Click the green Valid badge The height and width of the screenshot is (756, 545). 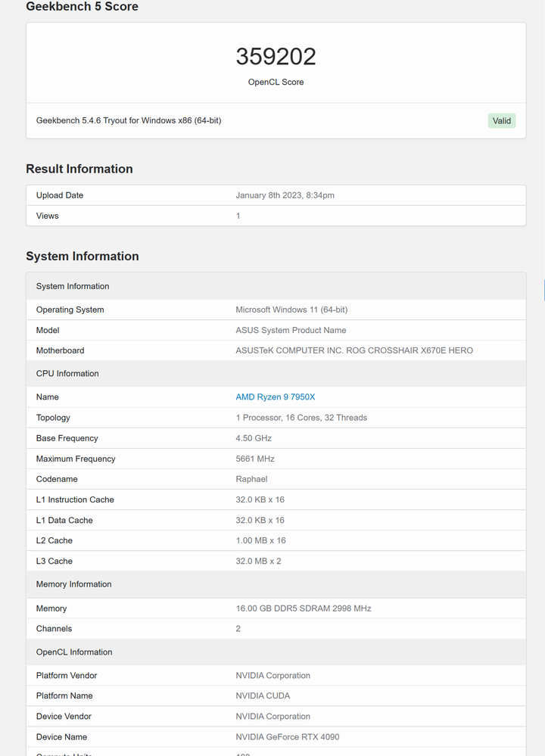coord(502,120)
